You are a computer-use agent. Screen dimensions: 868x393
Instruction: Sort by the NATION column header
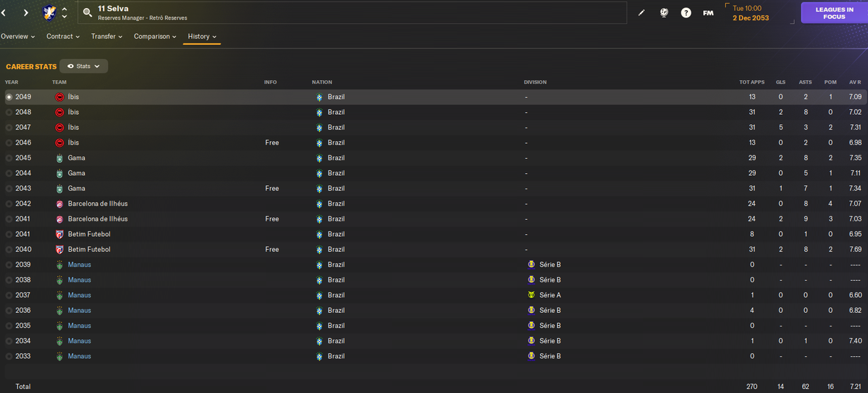(322, 82)
